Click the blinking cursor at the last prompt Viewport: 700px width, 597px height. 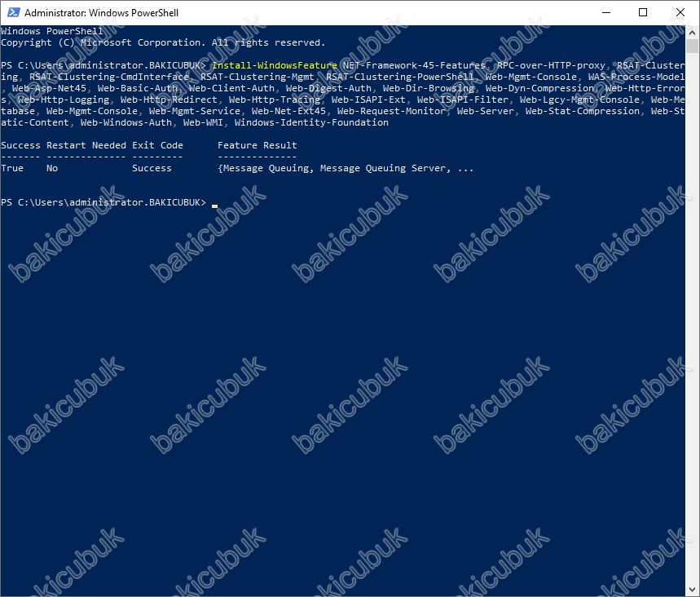pos(215,206)
